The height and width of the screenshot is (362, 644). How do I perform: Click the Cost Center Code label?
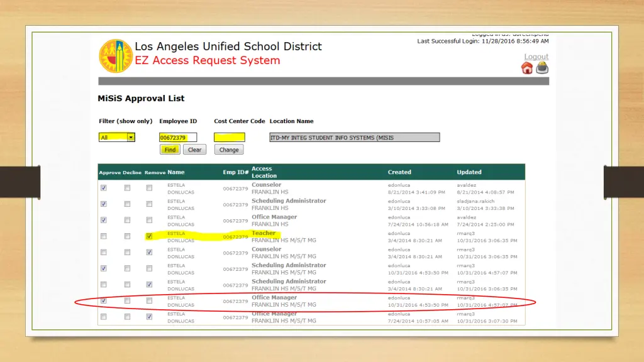tap(240, 121)
